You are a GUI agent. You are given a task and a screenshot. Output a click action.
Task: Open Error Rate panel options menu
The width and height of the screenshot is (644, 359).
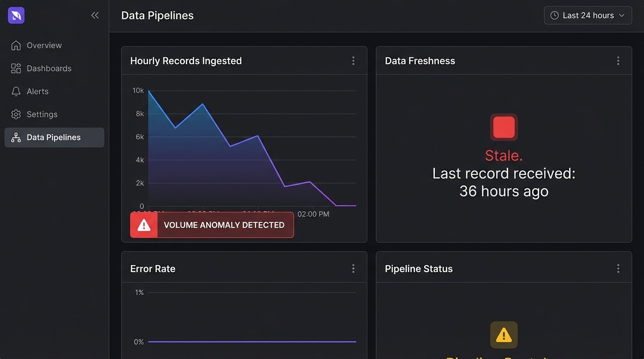[x=353, y=268]
